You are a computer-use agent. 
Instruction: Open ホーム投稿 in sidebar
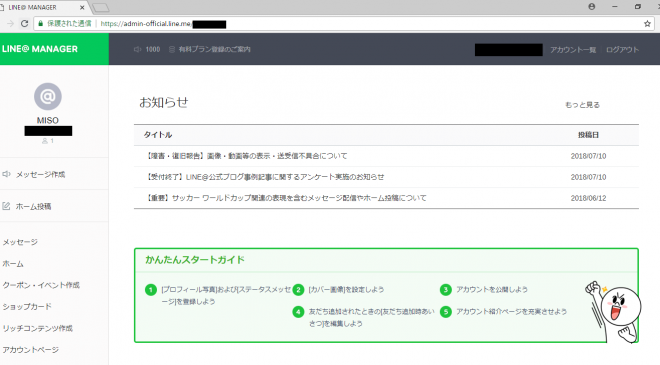[x=33, y=206]
